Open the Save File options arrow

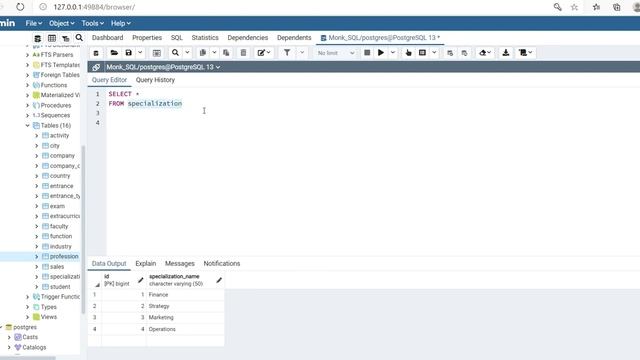pos(140,53)
